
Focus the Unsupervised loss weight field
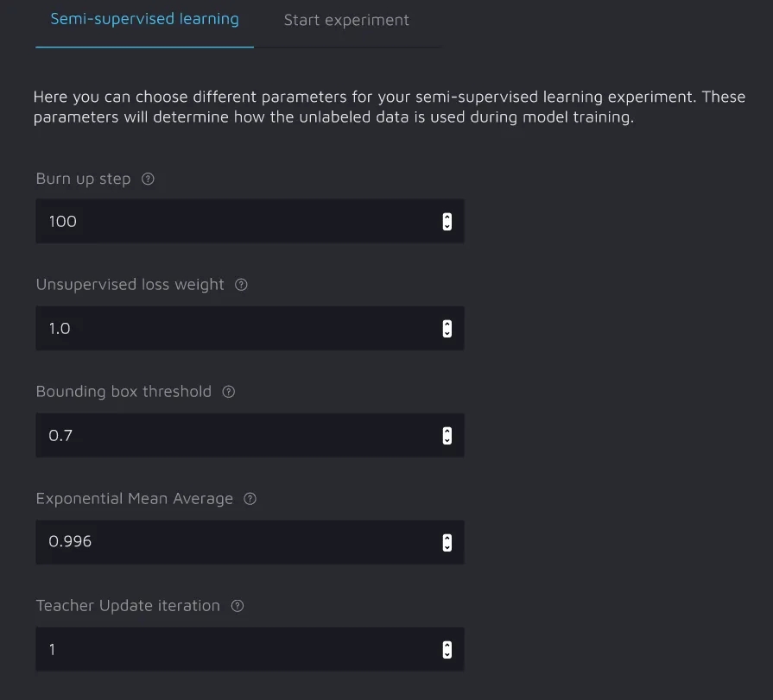pyautogui.click(x=233, y=329)
